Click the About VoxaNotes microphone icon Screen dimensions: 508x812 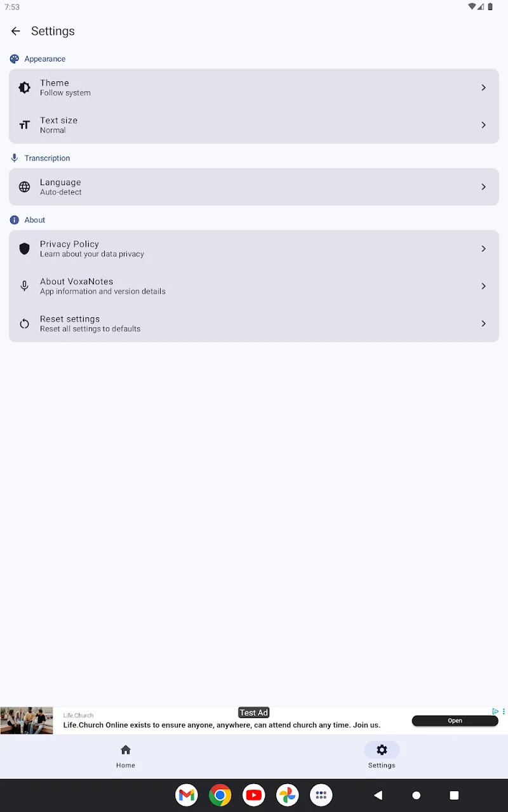click(x=24, y=286)
